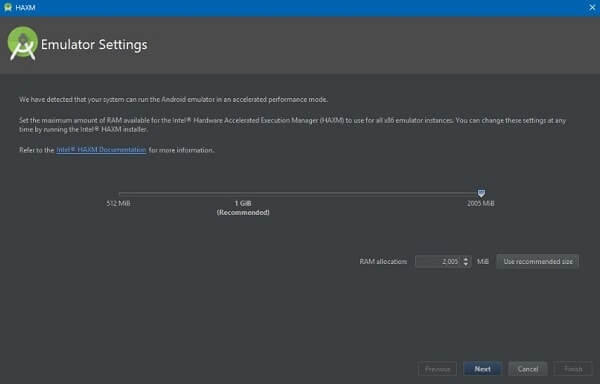Close the HAXM dialog window
Viewport: 600px width, 384px height.
(592, 7)
